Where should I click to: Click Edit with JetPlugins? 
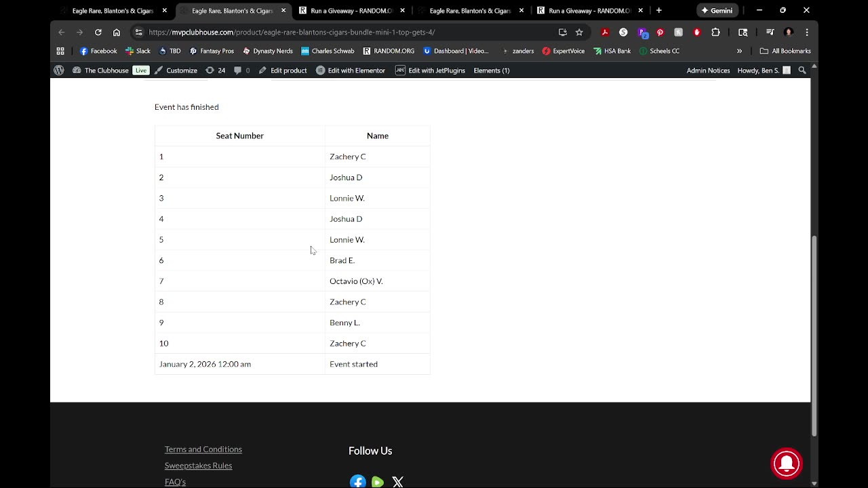430,70
